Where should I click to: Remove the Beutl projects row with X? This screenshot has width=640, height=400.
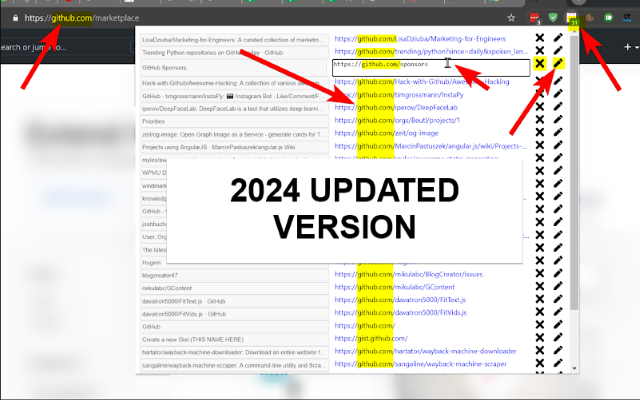pos(540,120)
